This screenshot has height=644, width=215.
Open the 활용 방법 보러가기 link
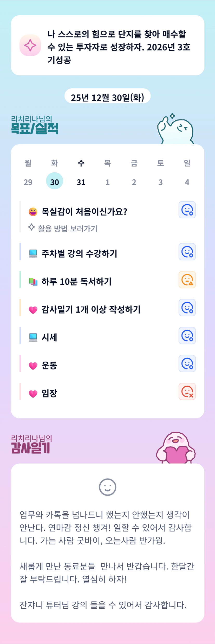(x=67, y=229)
